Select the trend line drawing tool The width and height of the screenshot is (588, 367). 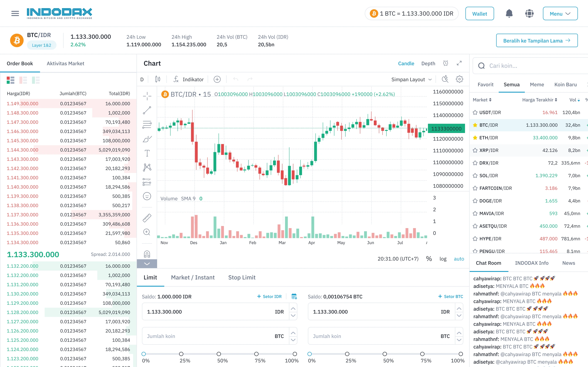click(x=147, y=110)
